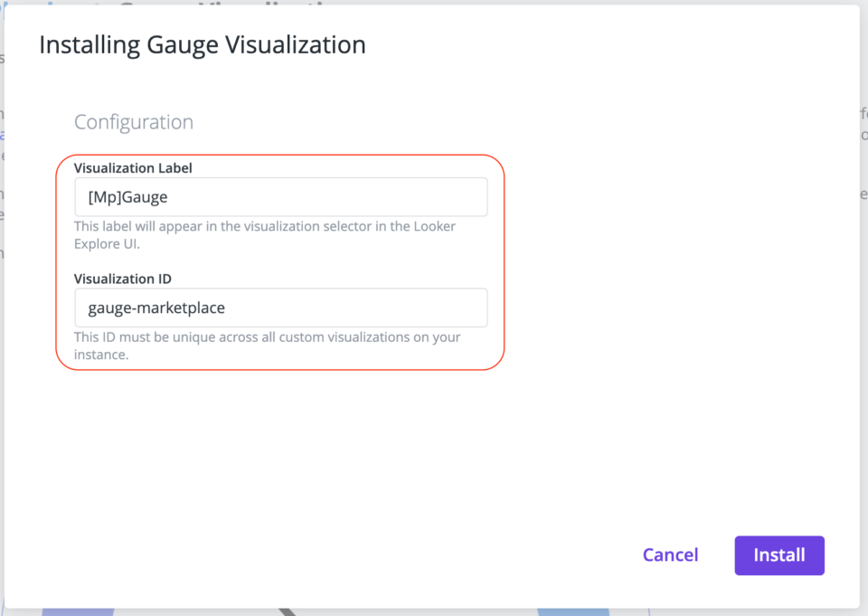Click the Visualization Label input field
868x616 pixels.
click(280, 196)
